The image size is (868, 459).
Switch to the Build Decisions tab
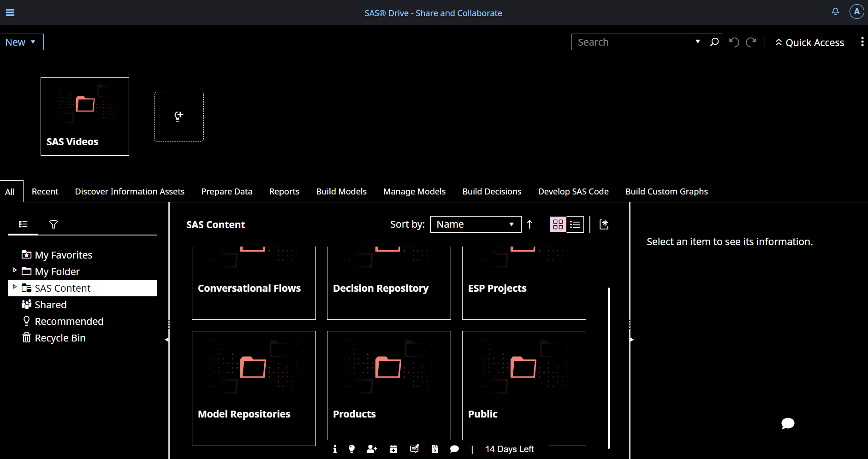pos(492,192)
